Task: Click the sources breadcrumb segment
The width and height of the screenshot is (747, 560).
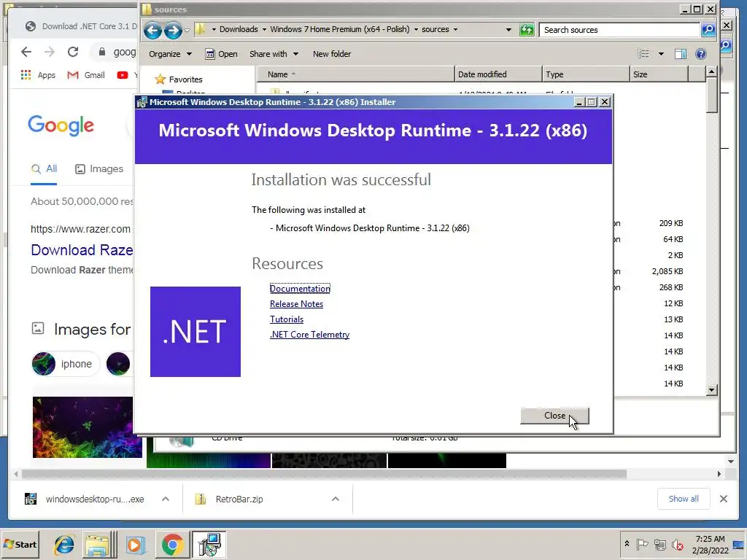Action: 435,29
